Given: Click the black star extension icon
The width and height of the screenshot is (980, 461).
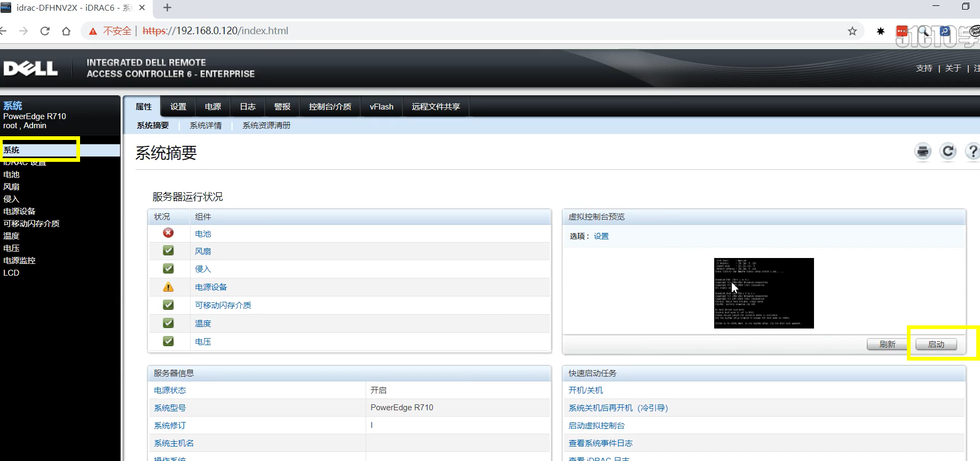Looking at the screenshot, I should point(881,31).
